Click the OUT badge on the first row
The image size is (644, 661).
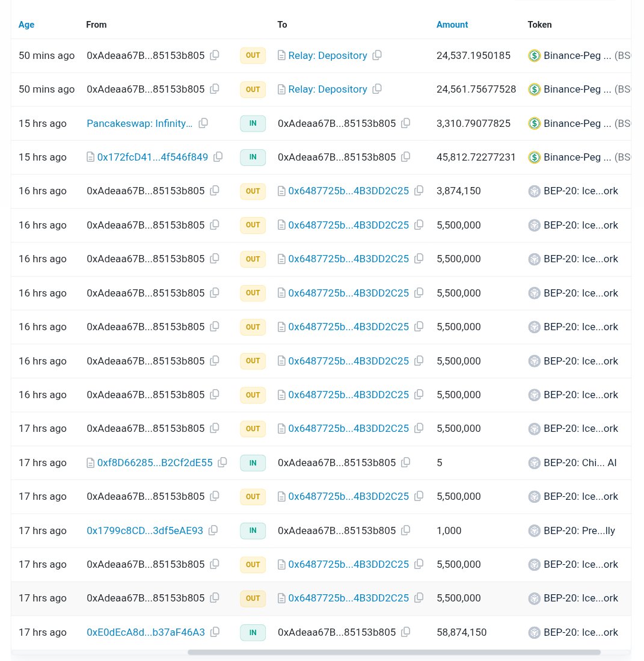pos(253,55)
